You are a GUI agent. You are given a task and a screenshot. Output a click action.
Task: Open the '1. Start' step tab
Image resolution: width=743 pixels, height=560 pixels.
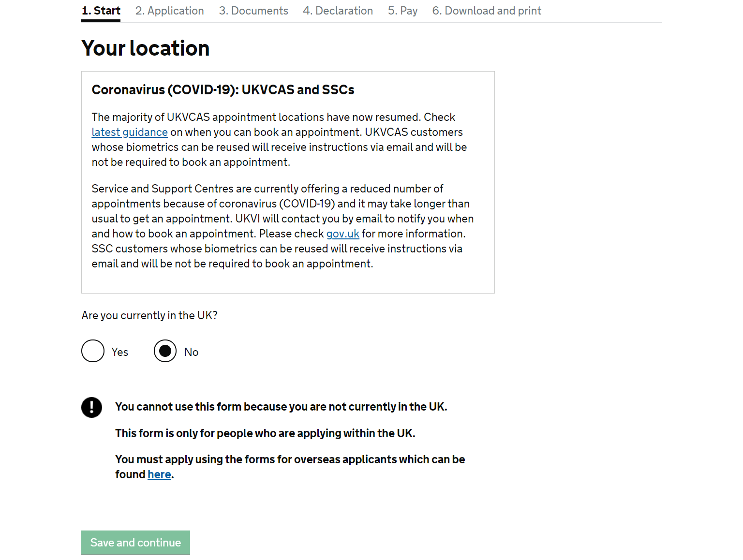coord(101,11)
